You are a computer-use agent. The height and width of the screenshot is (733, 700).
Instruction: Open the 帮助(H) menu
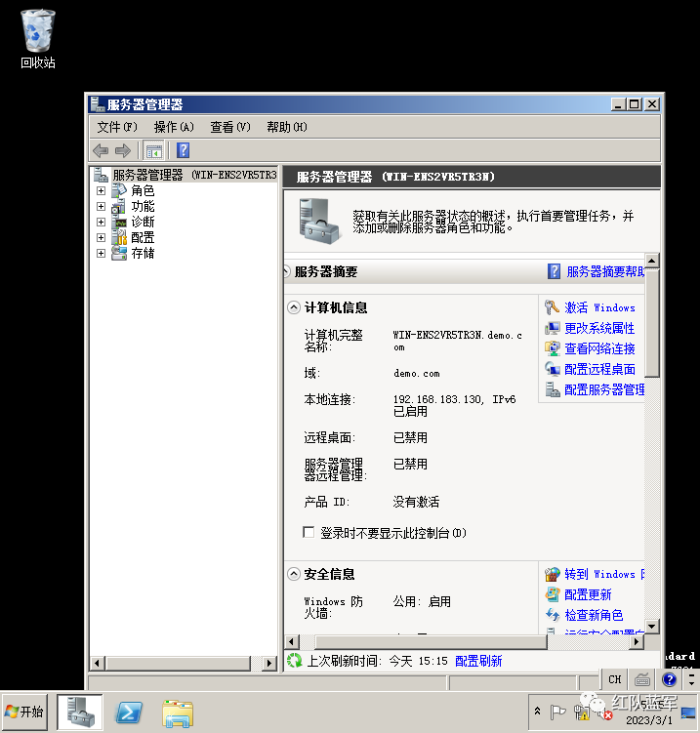point(287,127)
